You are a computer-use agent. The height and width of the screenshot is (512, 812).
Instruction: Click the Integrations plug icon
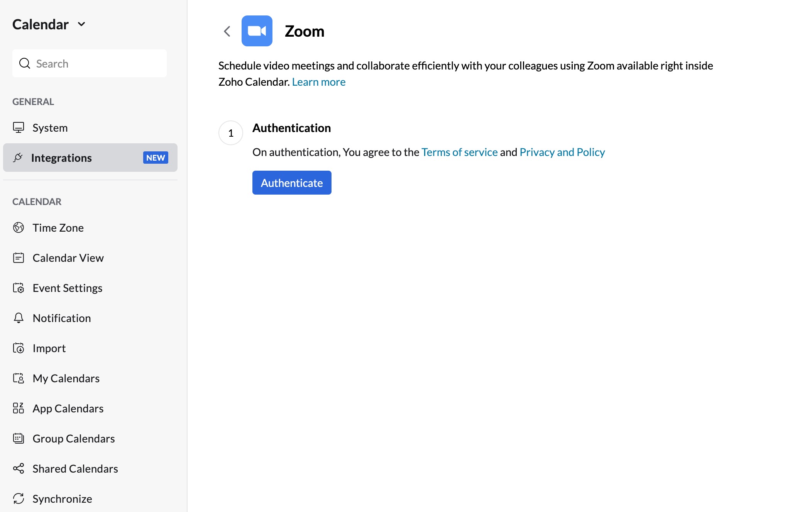coord(18,158)
